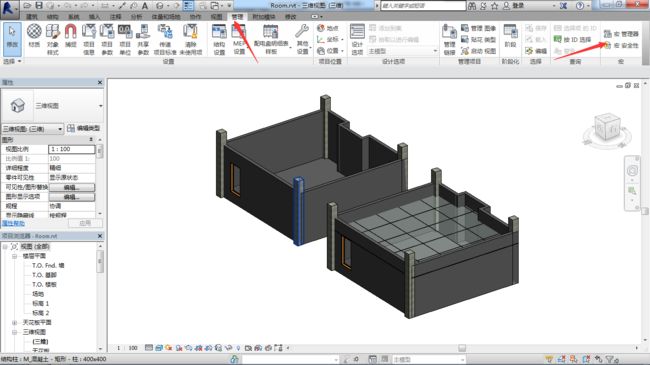This screenshot has height=365, width=650.
Task: Click Select by ID (按 ID 选择)
Action: point(572,39)
